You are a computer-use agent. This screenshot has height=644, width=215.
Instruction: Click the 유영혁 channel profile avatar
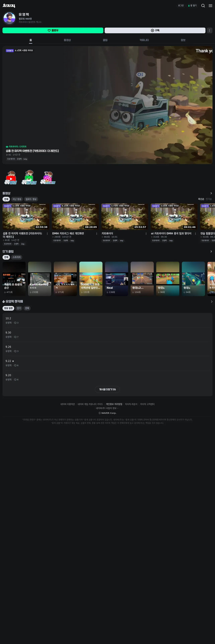[x=9, y=18]
